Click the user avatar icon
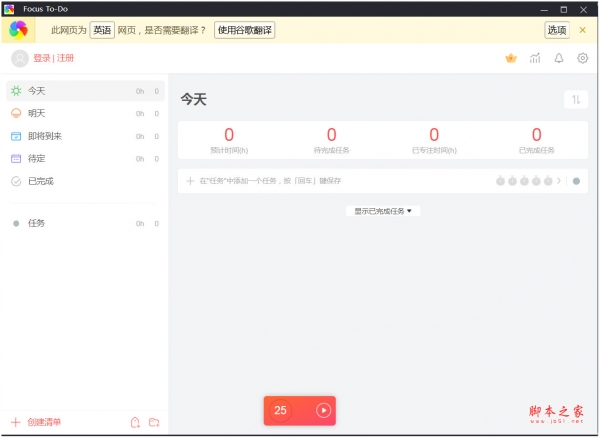Screen dimensions: 600x438 click(20, 59)
